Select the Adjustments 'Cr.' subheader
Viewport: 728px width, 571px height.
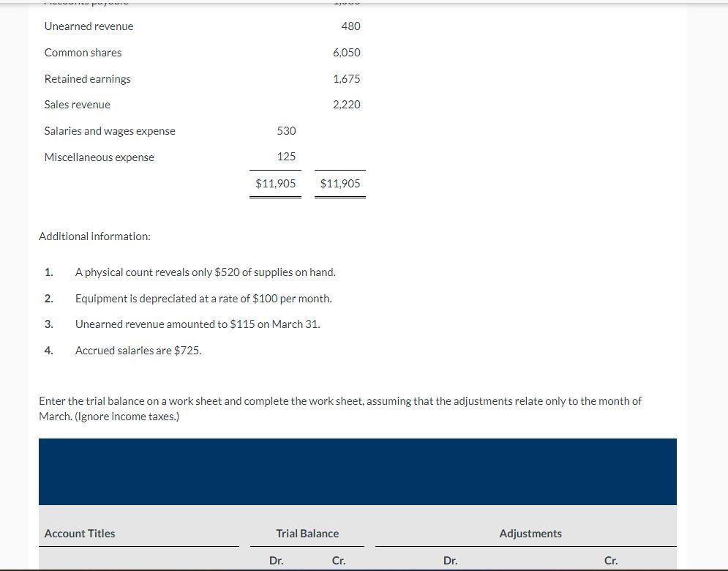coord(611,561)
